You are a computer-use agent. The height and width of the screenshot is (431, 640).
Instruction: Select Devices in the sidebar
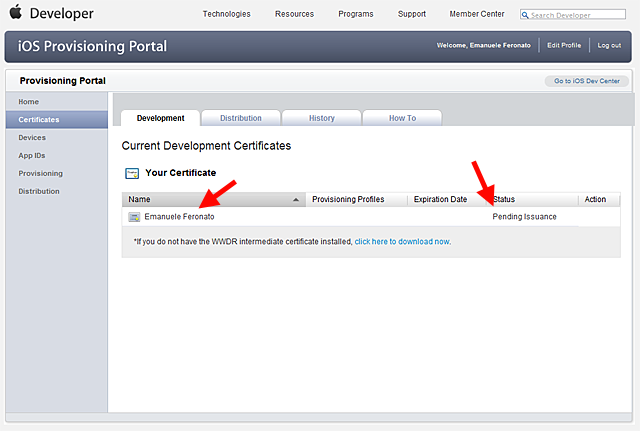(x=32, y=137)
